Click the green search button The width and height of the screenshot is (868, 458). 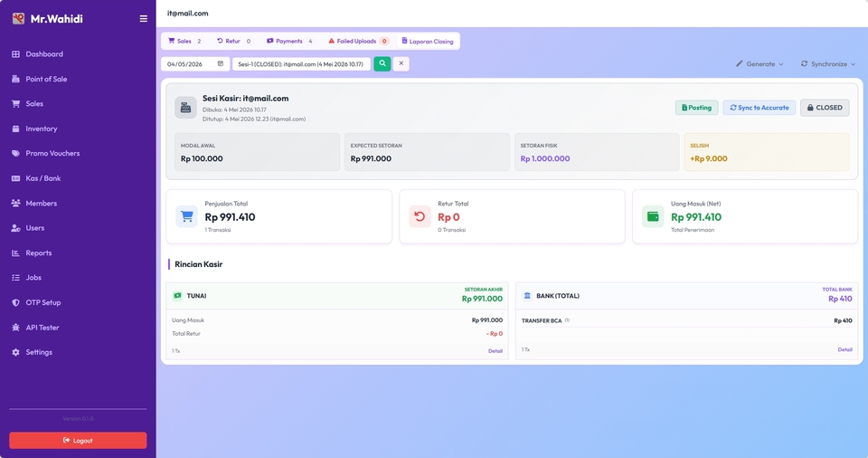[x=382, y=63]
